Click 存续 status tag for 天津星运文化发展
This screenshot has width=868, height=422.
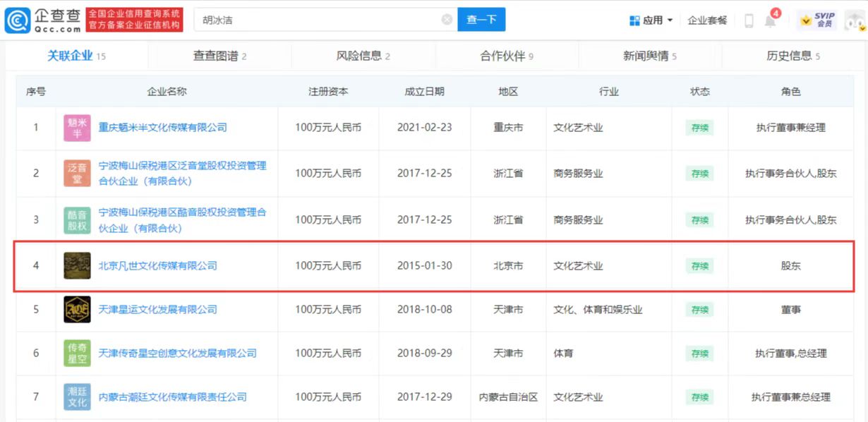[699, 310]
